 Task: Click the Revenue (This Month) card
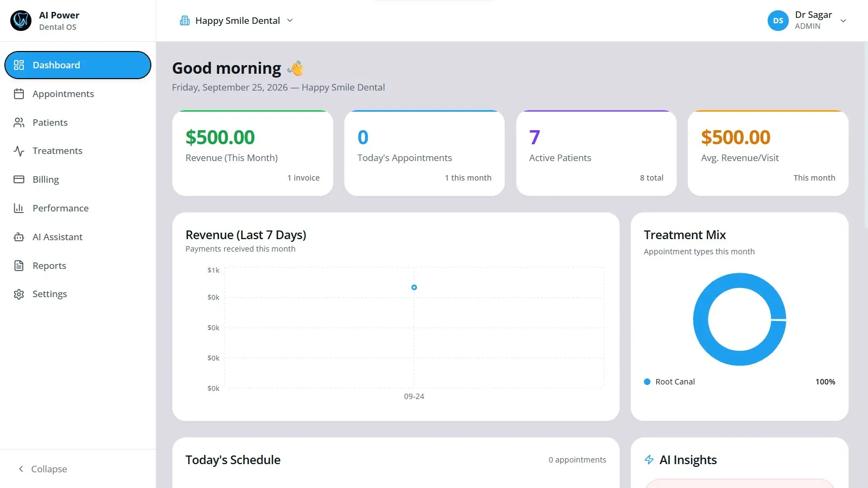pyautogui.click(x=253, y=153)
